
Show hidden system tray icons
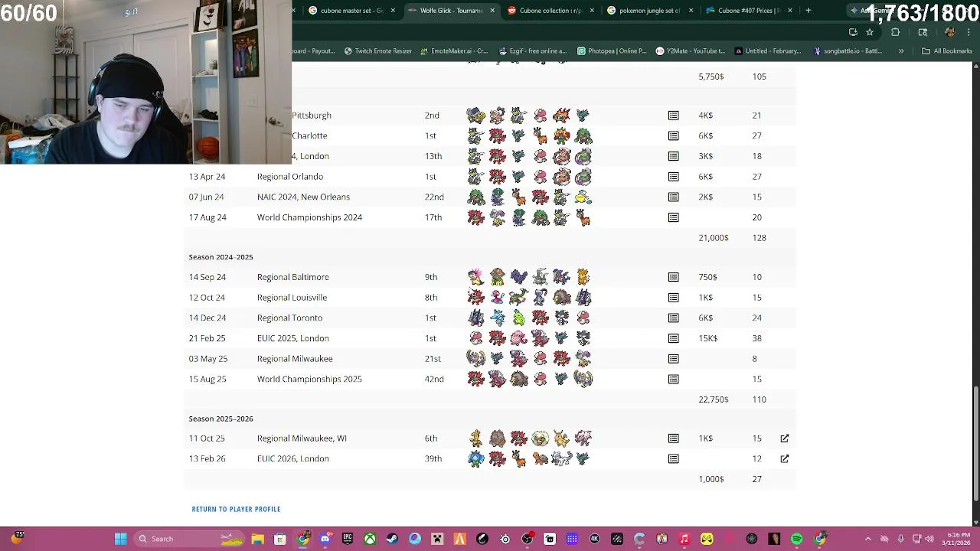[x=867, y=539]
